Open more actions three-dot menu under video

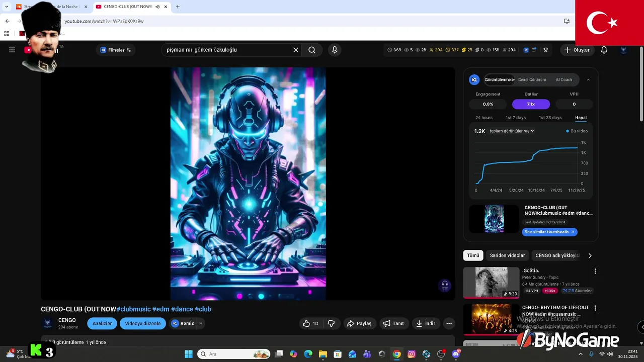(449, 323)
